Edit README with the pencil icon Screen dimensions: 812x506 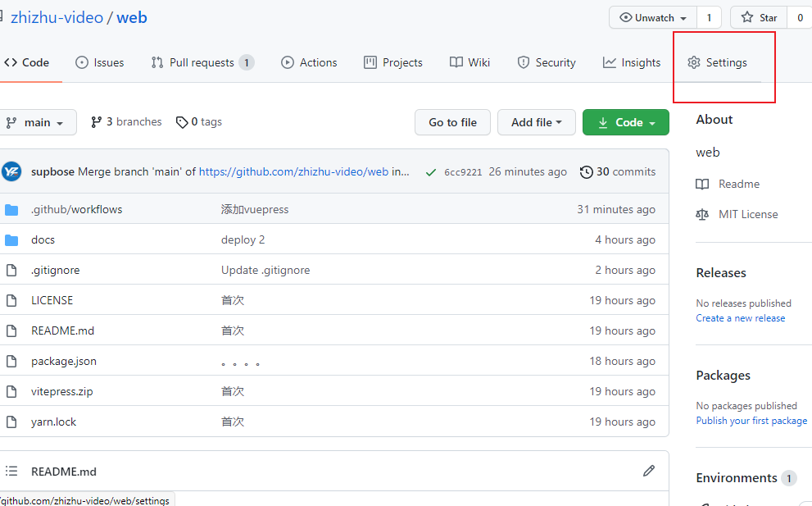(x=649, y=471)
